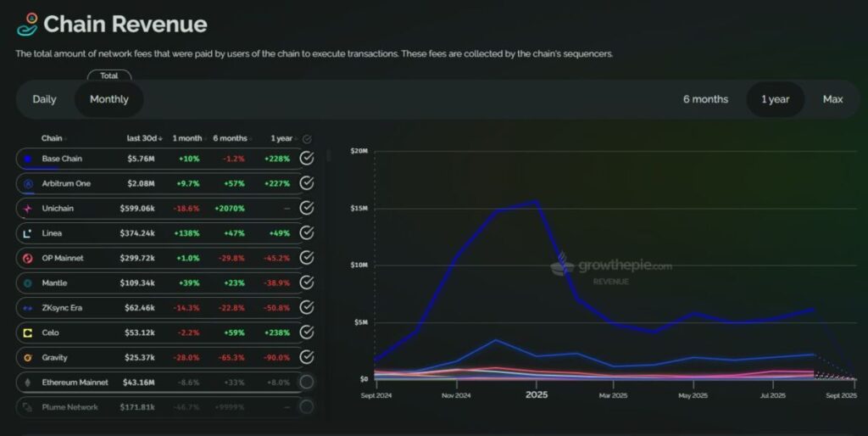The height and width of the screenshot is (436, 868).
Task: Click the Nov 2024 x-axis label
Action: (x=456, y=395)
